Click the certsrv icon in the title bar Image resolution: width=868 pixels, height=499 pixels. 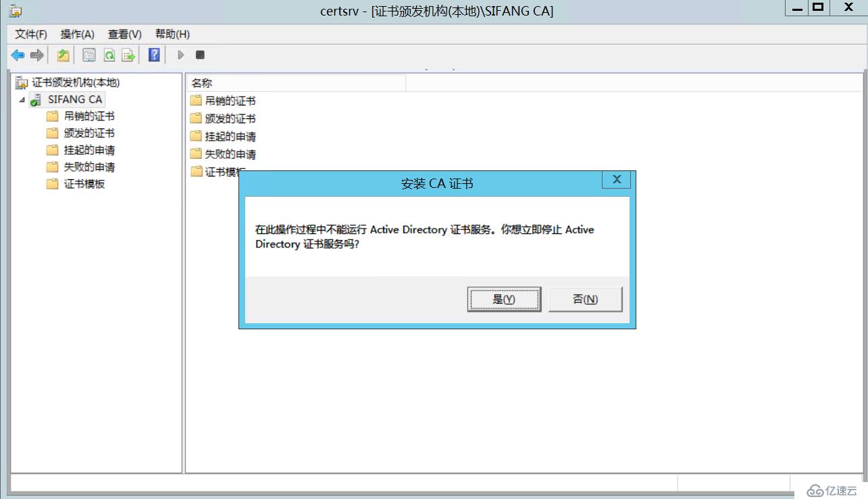15,11
